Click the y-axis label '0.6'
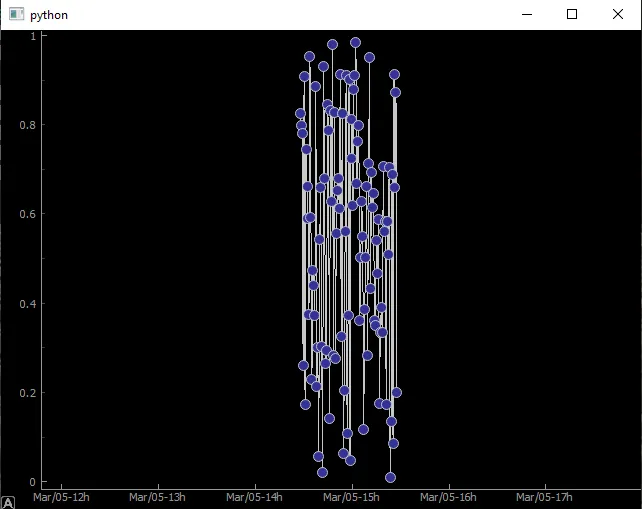The image size is (642, 509). point(28,214)
